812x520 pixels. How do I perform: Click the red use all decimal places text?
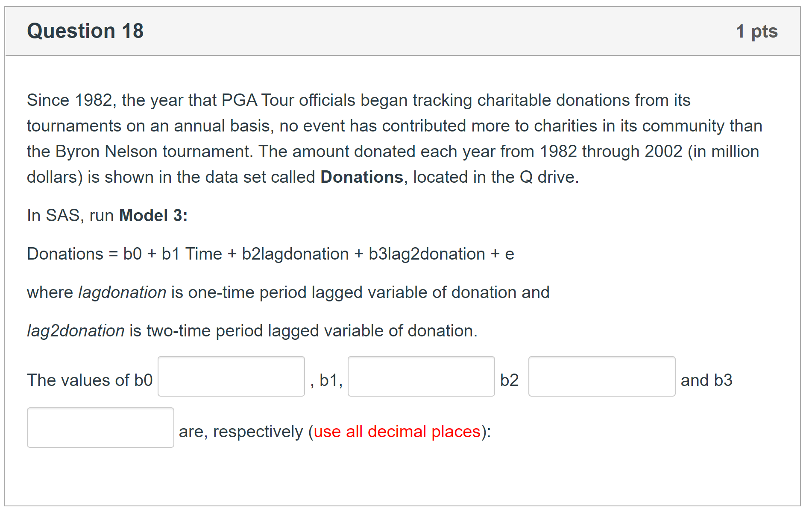(x=397, y=431)
